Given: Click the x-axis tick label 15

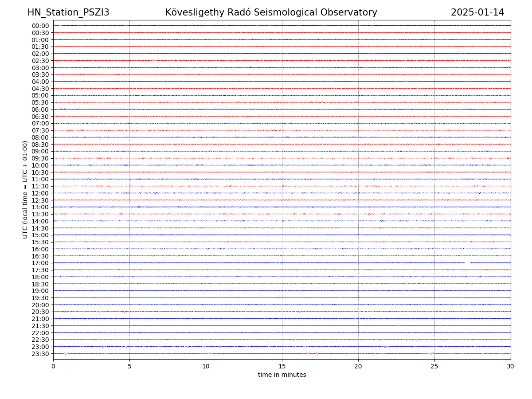Looking at the screenshot, I should [x=282, y=366].
